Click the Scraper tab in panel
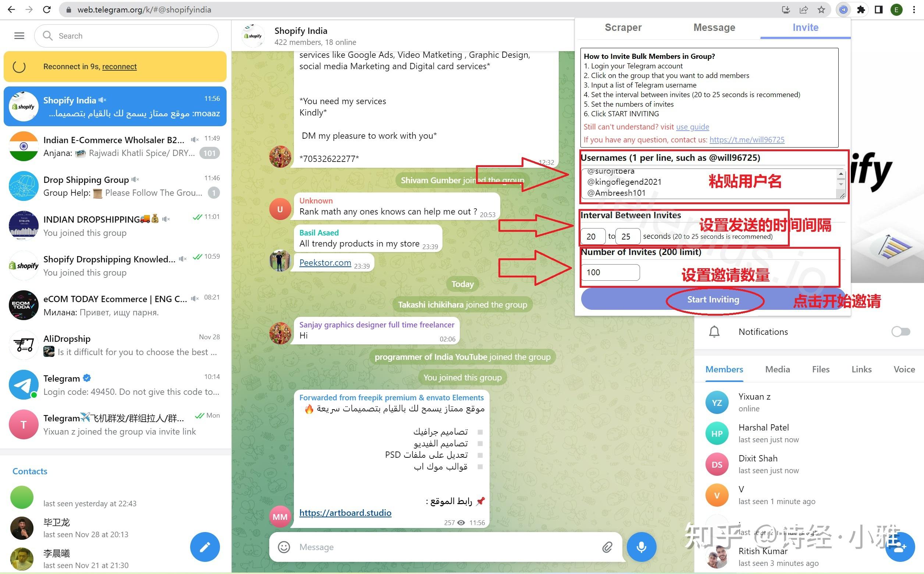 pyautogui.click(x=623, y=27)
